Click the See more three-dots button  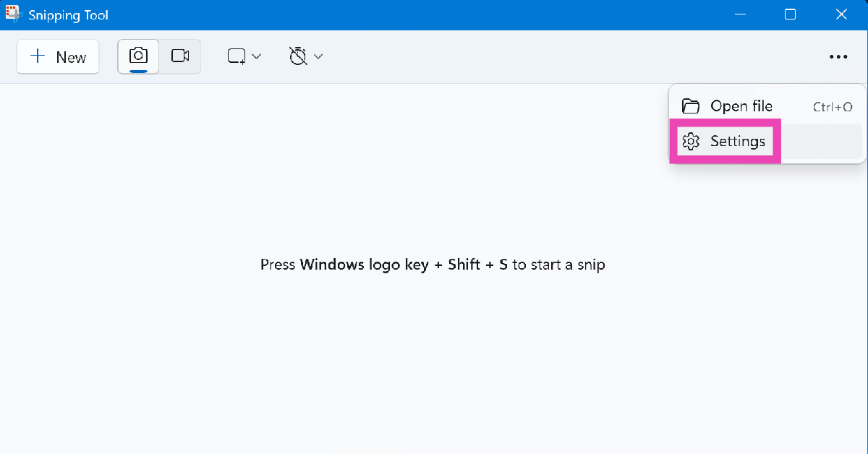[838, 56]
